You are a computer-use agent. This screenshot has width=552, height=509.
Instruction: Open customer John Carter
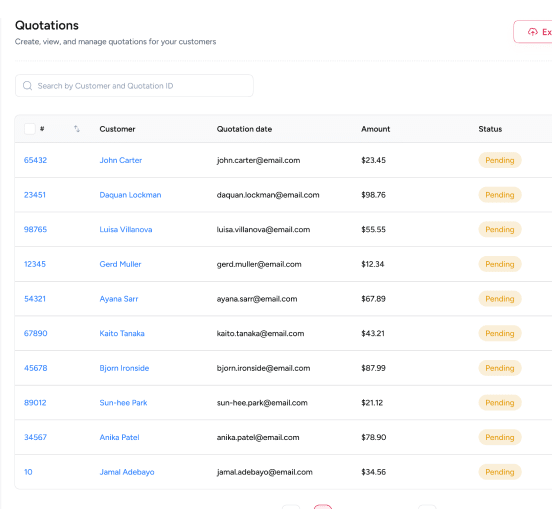[121, 160]
